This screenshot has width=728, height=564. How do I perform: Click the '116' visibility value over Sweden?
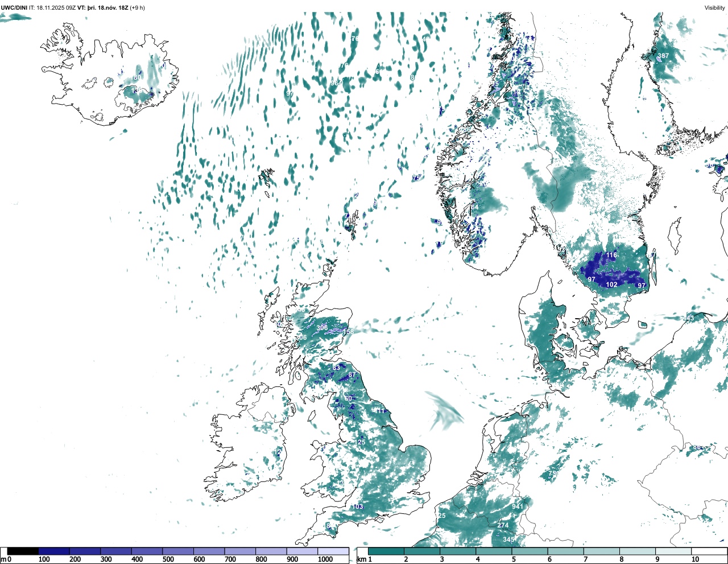point(611,255)
